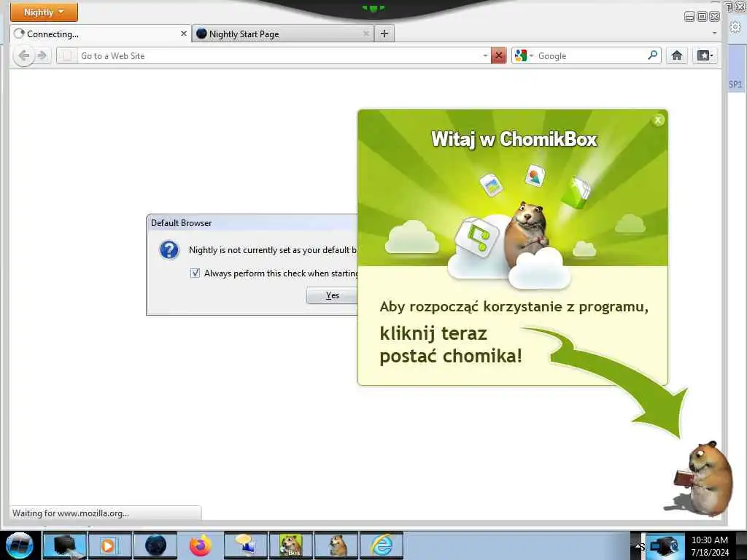Go to the home page via house icon
The image size is (747, 560).
[676, 55]
